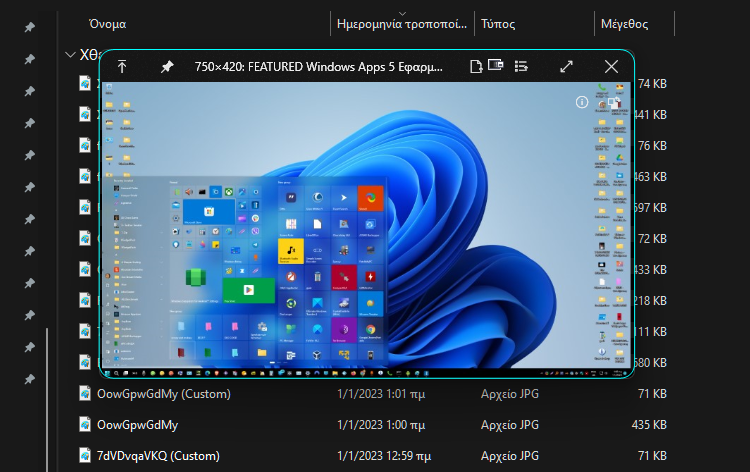Click the '750×420: FEATURED Windows Apps 5' title
The image size is (750, 472).
coord(318,66)
